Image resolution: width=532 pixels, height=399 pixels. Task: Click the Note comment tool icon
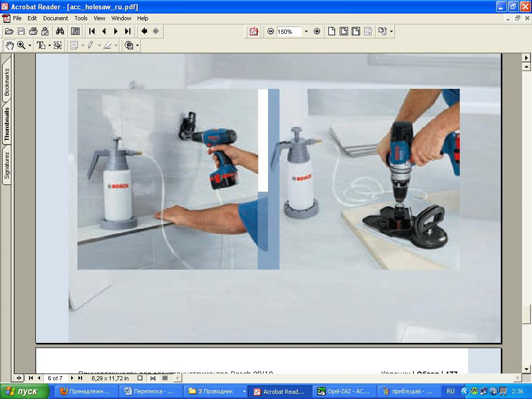74,46
